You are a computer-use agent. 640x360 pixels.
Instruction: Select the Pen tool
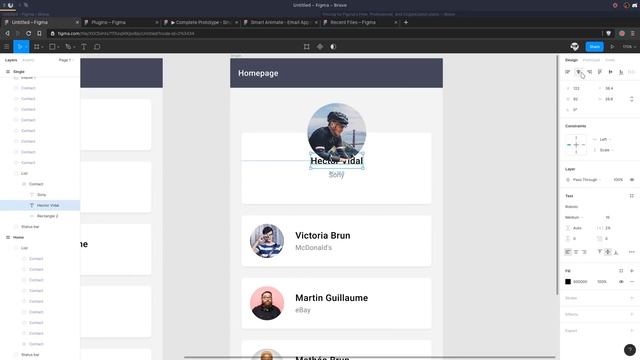pyautogui.click(x=68, y=47)
